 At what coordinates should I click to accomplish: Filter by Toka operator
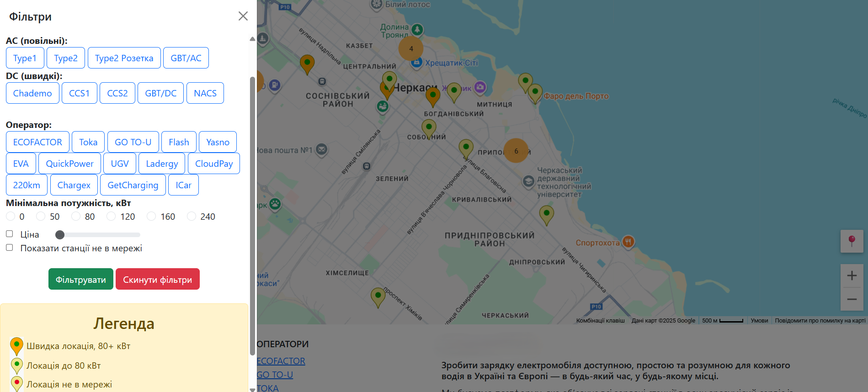click(x=88, y=142)
